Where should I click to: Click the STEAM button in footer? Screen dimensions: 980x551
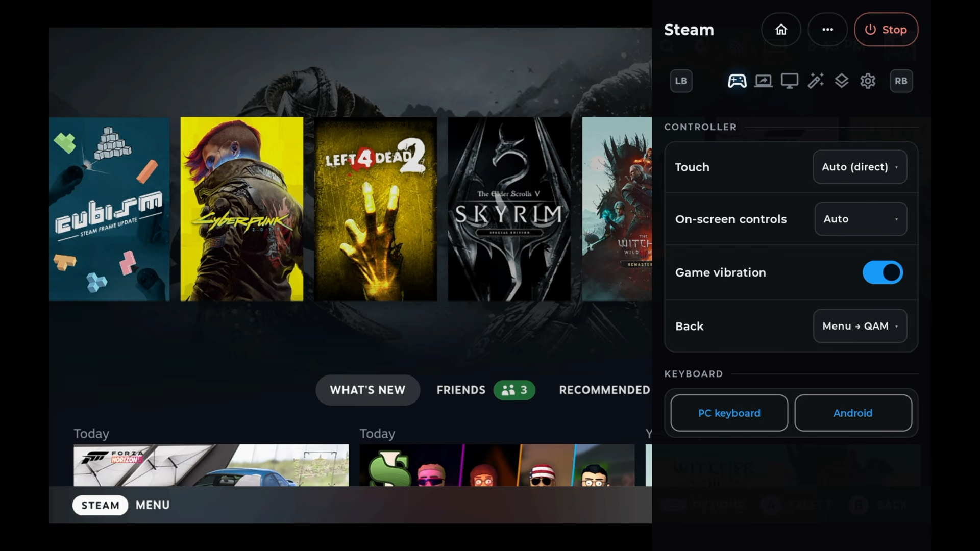100,505
